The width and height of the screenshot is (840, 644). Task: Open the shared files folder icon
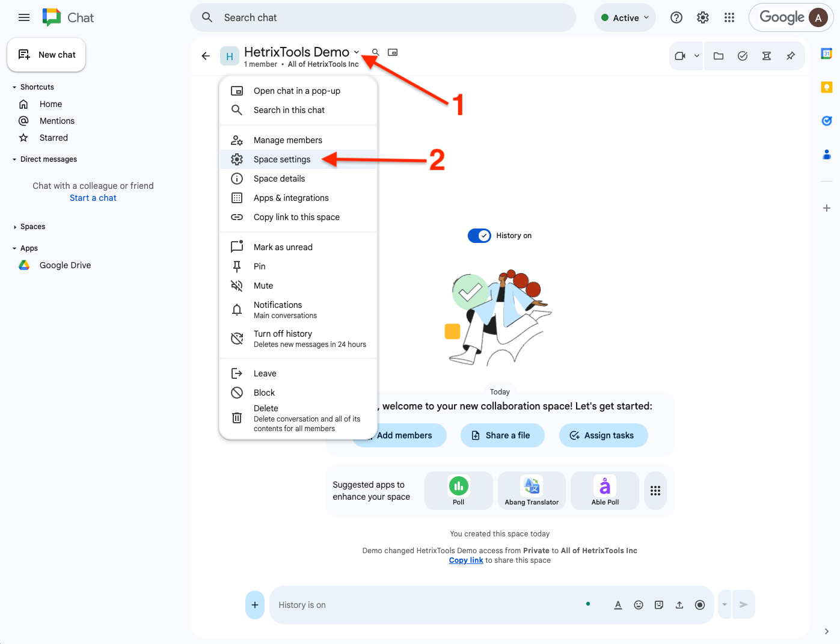click(719, 56)
